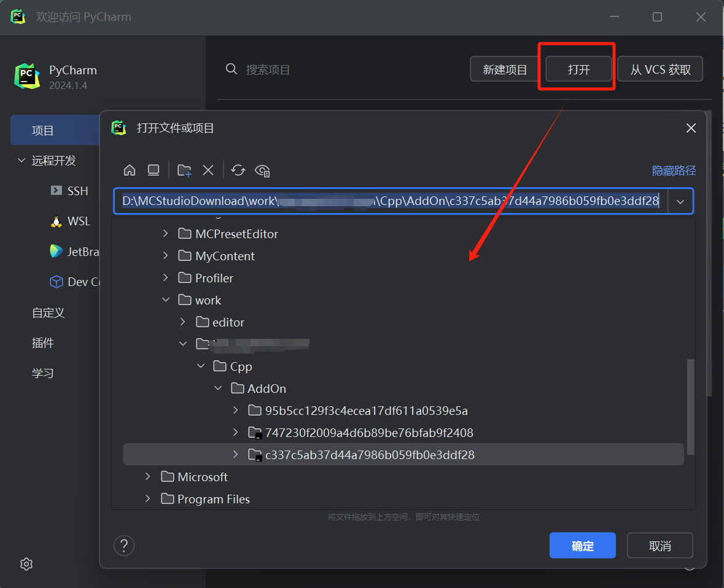Select folder 95b5cc129f3c4ecea17df611a0539e5a
This screenshot has height=588, width=724.
403,410
